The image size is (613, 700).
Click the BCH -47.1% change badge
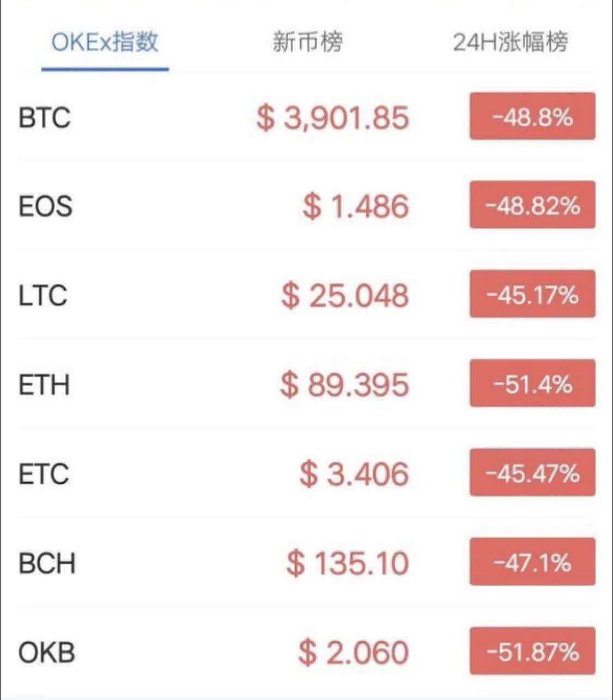[x=532, y=562]
